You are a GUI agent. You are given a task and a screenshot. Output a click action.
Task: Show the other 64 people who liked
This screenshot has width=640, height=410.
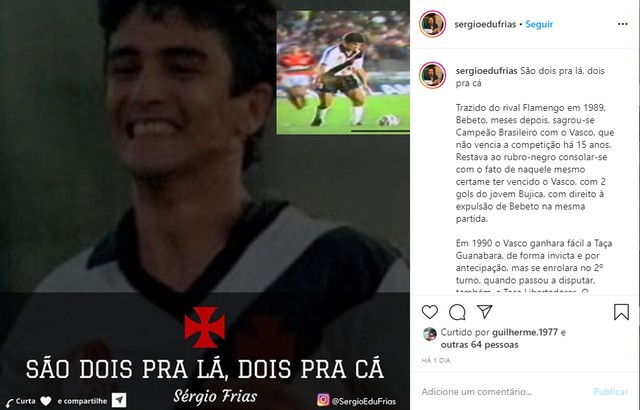pyautogui.click(x=480, y=345)
